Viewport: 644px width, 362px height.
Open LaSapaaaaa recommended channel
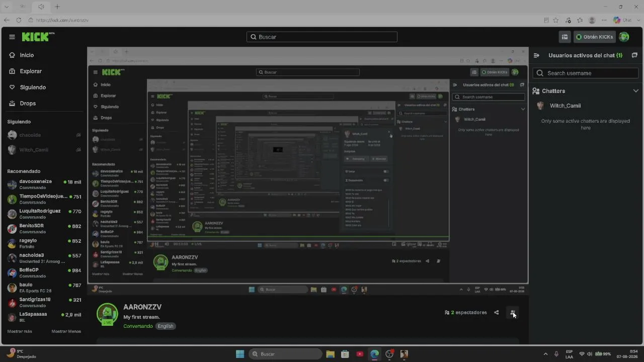click(44, 317)
